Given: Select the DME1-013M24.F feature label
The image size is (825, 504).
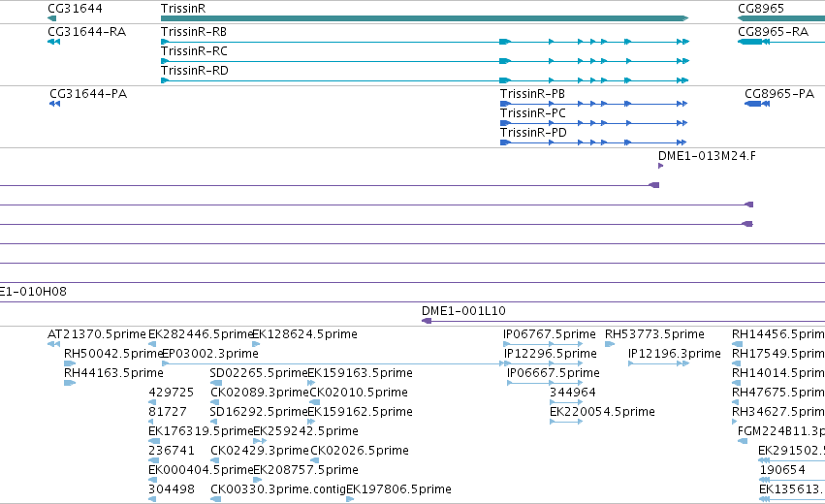Looking at the screenshot, I should 707,156.
